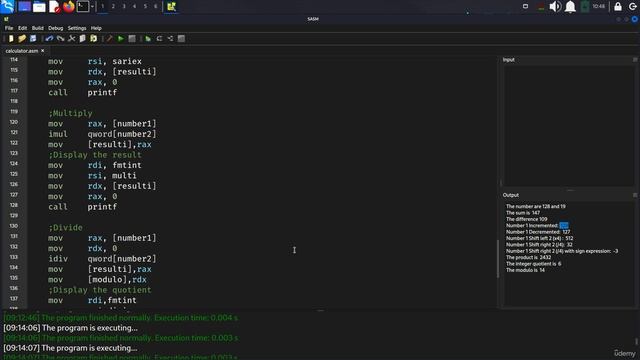Image resolution: width=640 pixels, height=360 pixels.
Task: Switch to workspace 3
Action: point(124,6)
